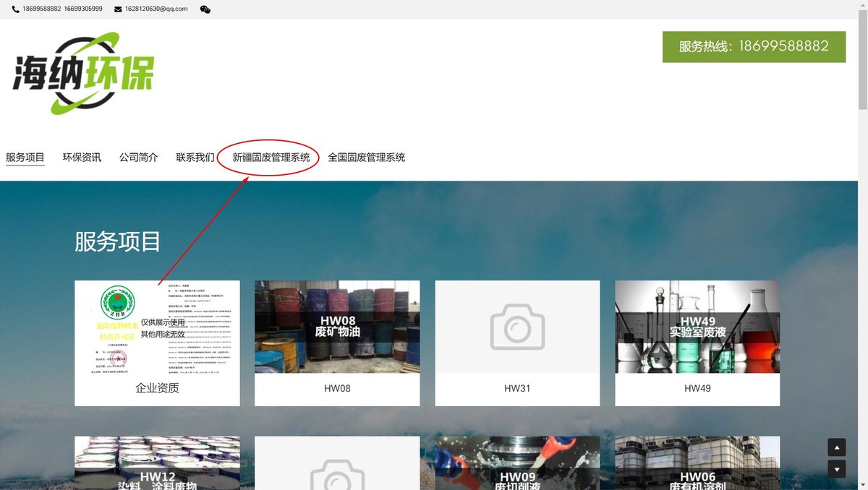
Task: Open the HW09 废切削液 image
Action: pyautogui.click(x=517, y=463)
